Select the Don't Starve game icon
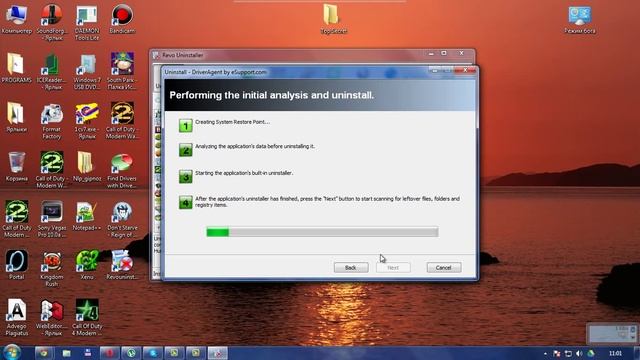This screenshot has height=360, width=640. (122, 220)
